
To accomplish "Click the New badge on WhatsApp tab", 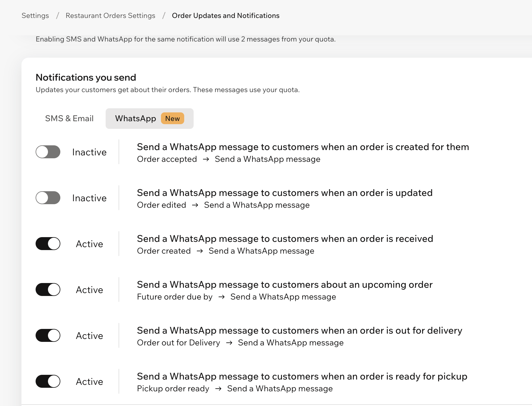I will pos(172,118).
